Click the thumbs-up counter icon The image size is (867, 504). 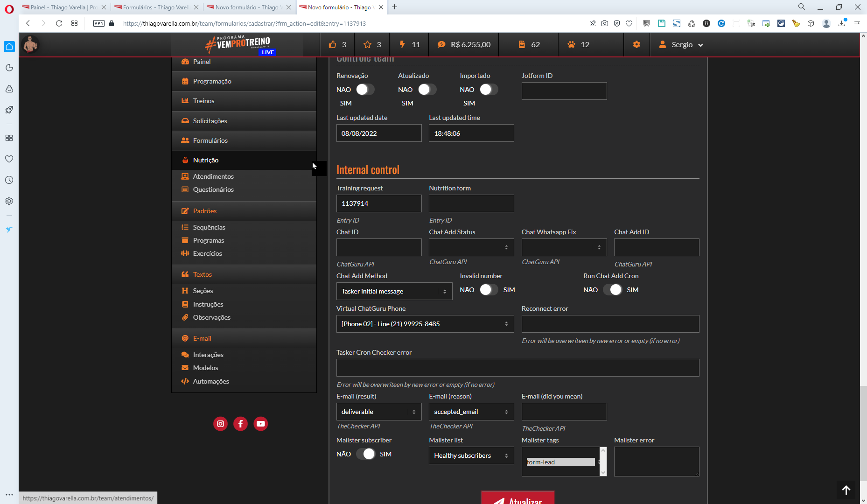click(x=332, y=45)
